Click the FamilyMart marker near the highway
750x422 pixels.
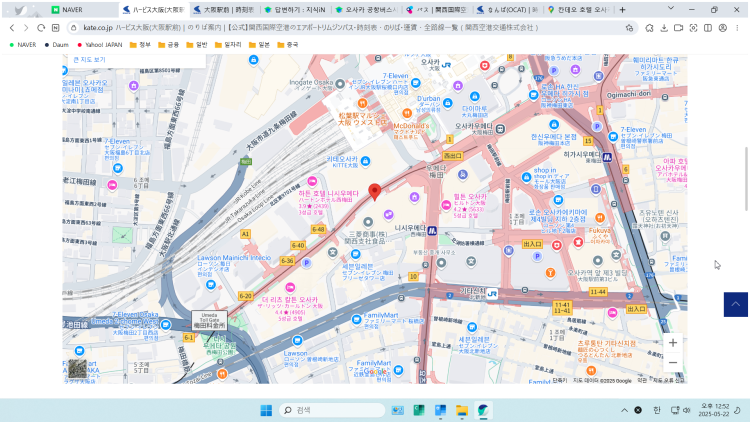(x=356, y=320)
